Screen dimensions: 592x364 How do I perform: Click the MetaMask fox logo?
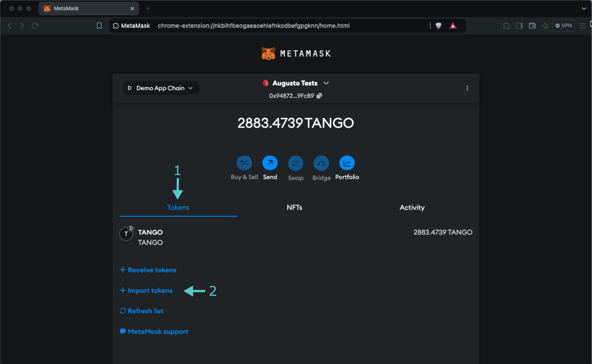click(x=268, y=53)
